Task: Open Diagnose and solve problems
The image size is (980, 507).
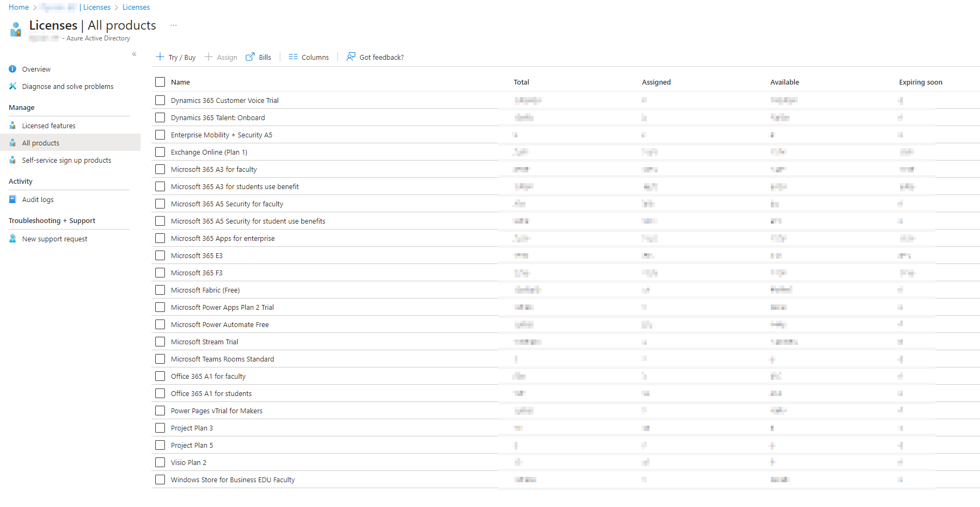Action: [x=68, y=86]
